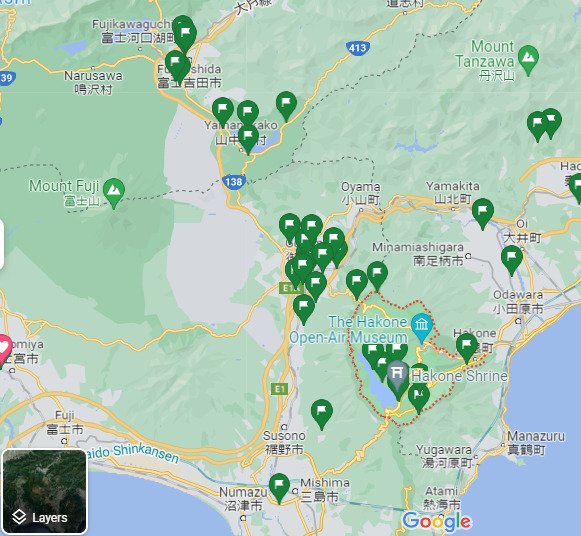581x536 pixels.
Task: Select the Hakone Shrine text label
Action: [x=459, y=376]
